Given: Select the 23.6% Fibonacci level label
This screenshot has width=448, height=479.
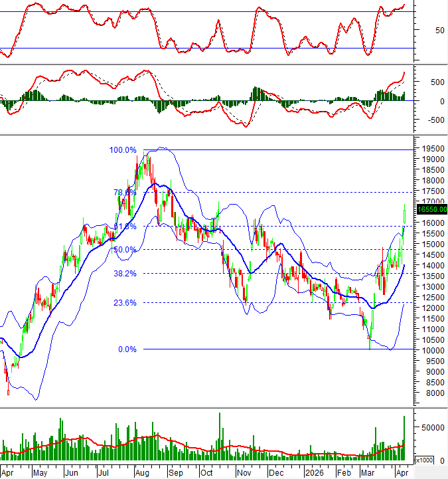Looking at the screenshot, I should [x=124, y=302].
